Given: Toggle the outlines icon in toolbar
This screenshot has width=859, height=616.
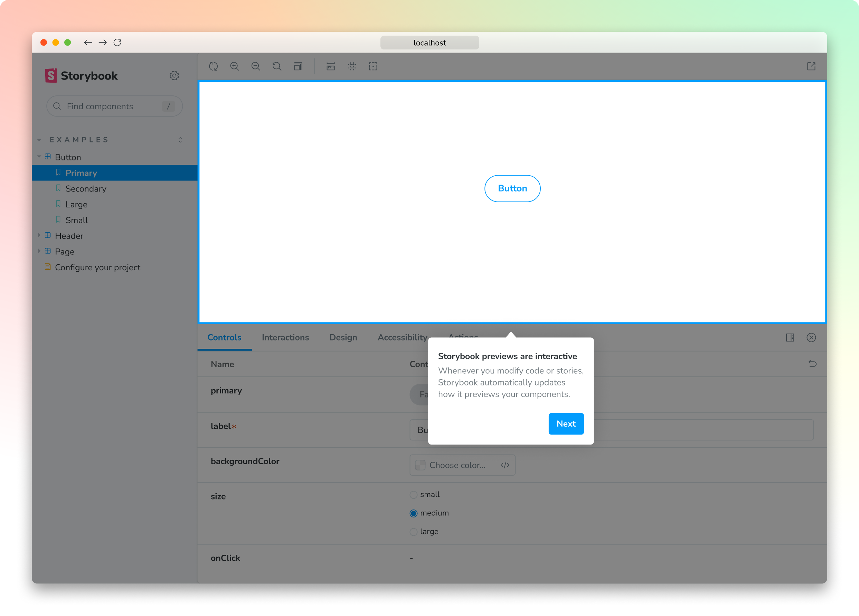Looking at the screenshot, I should point(373,66).
